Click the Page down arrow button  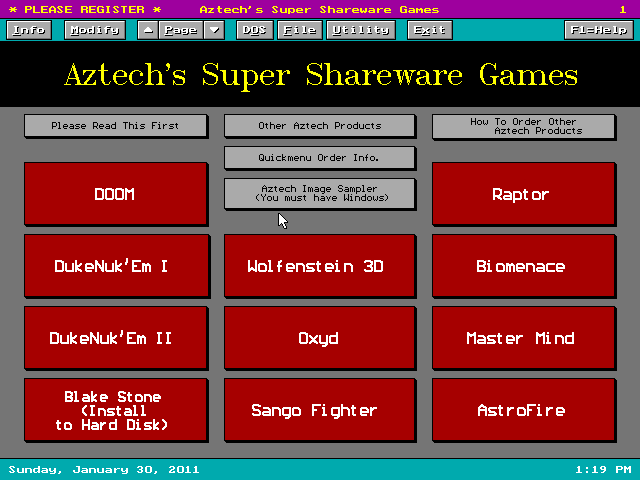pos(214,30)
